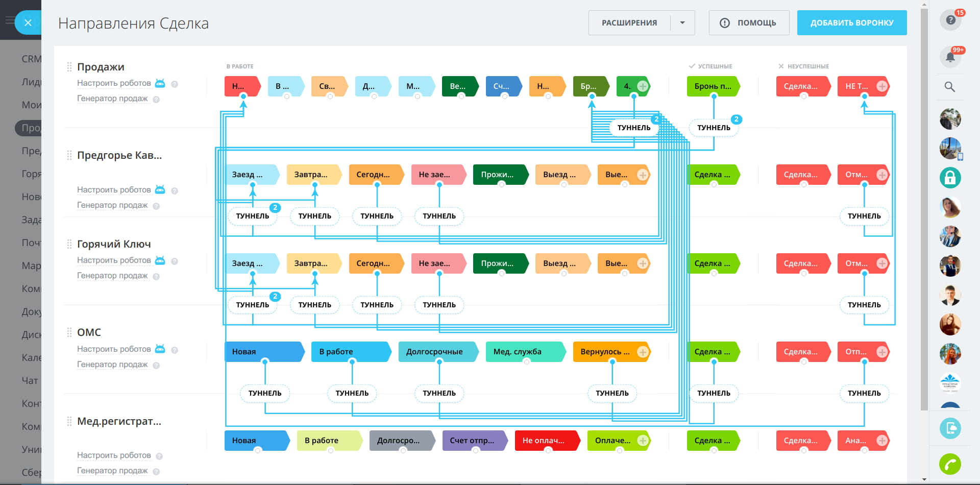Select the CRM item in left menu
Screen dimensions: 980x485
click(31, 59)
